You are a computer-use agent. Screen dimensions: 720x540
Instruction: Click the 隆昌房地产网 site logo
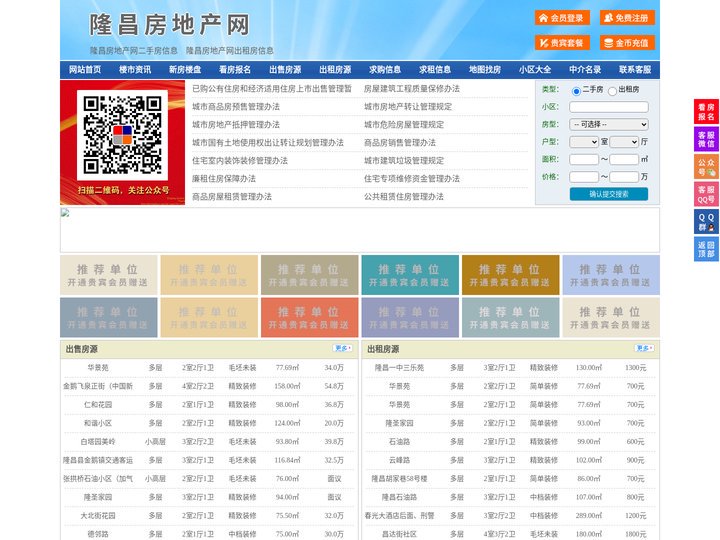[169, 24]
